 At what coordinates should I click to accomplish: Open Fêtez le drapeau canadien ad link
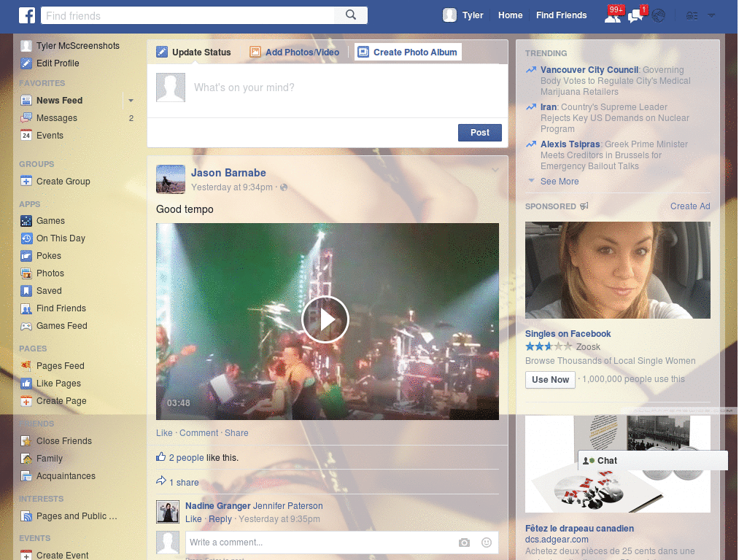tap(579, 529)
